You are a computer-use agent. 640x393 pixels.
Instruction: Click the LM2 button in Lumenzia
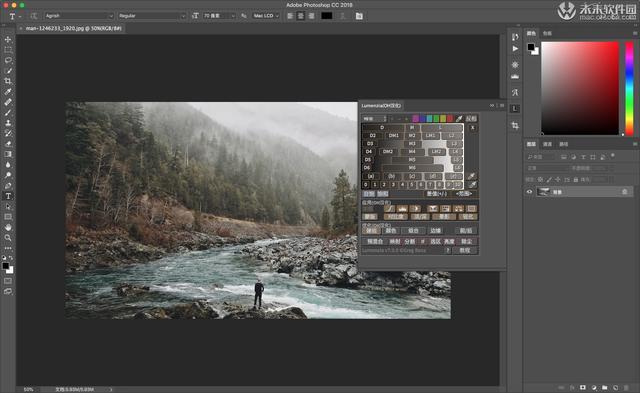436,151
